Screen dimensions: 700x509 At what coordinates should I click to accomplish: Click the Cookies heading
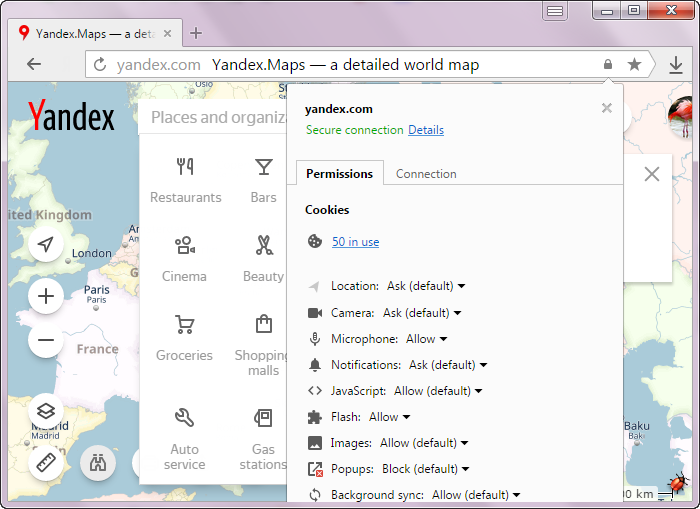point(327,210)
